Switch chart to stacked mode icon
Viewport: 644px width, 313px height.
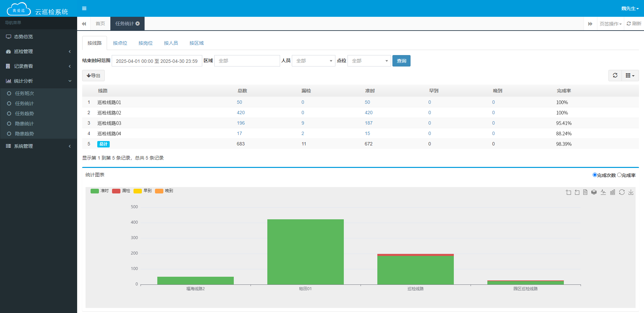[x=594, y=192]
